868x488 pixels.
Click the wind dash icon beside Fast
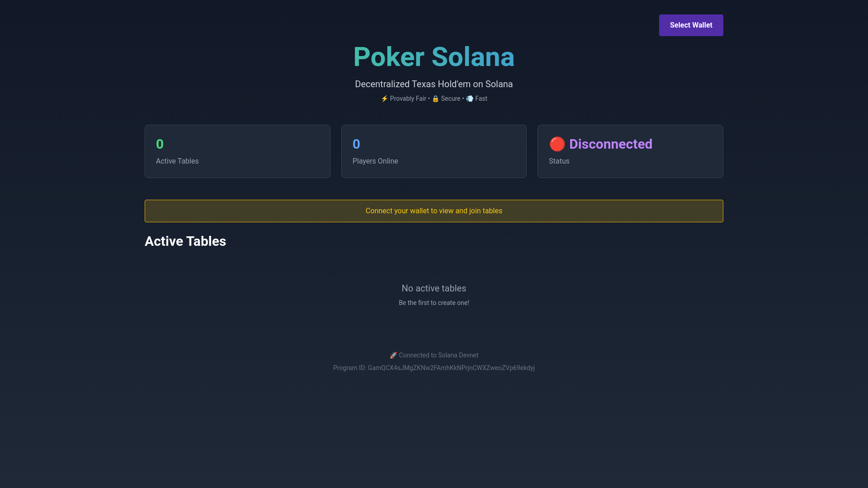point(470,99)
